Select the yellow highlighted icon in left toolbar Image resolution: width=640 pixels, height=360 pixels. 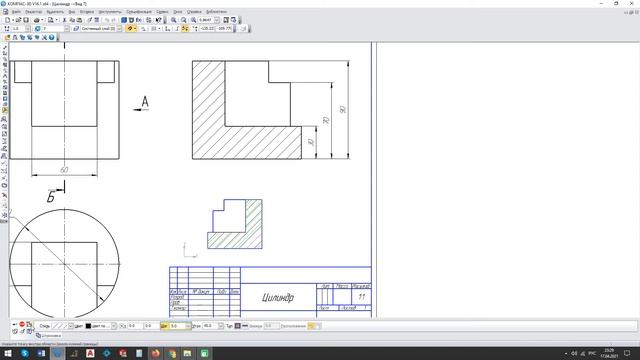point(5,110)
